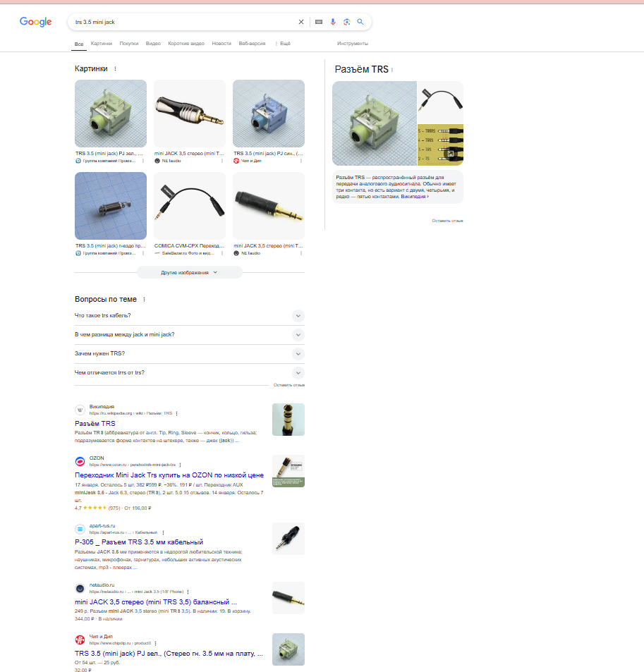Screen dimensions: 644x672
Task: Open large green jack image in knowledge panel
Action: tap(375, 123)
